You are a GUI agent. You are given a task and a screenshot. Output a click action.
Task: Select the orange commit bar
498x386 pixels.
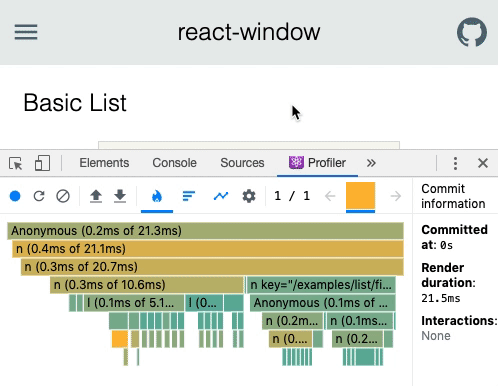point(360,196)
